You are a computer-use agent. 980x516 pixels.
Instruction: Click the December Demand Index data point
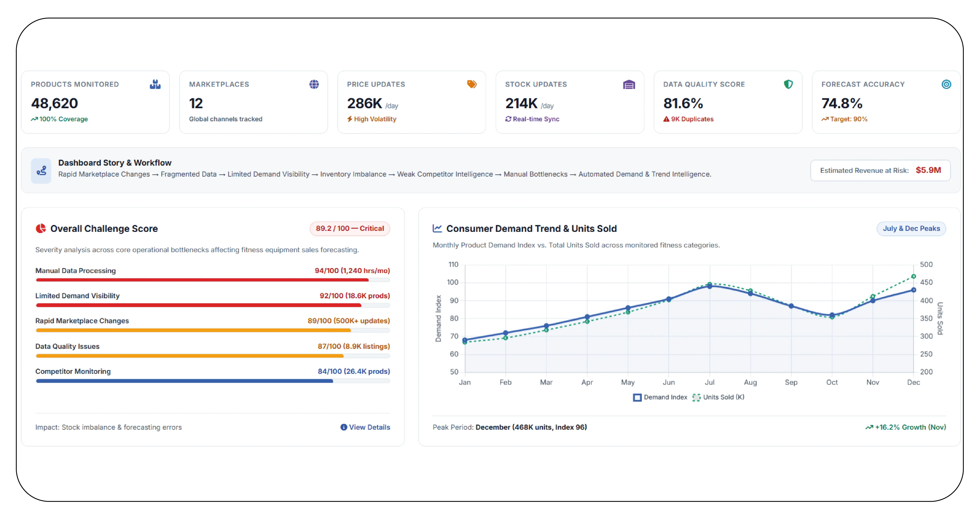click(913, 290)
